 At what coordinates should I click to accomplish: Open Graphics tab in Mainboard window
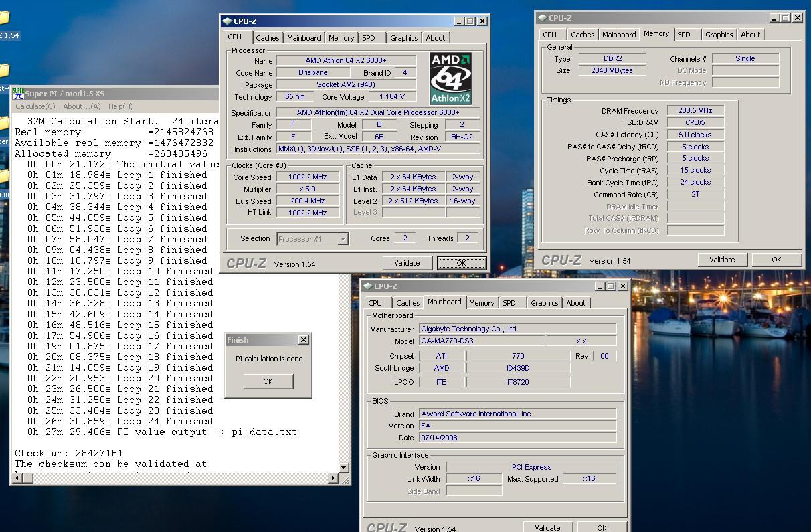pos(545,303)
